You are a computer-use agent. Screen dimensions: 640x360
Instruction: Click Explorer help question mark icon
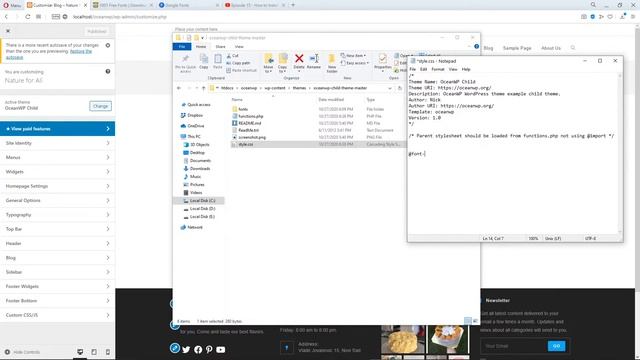476,47
